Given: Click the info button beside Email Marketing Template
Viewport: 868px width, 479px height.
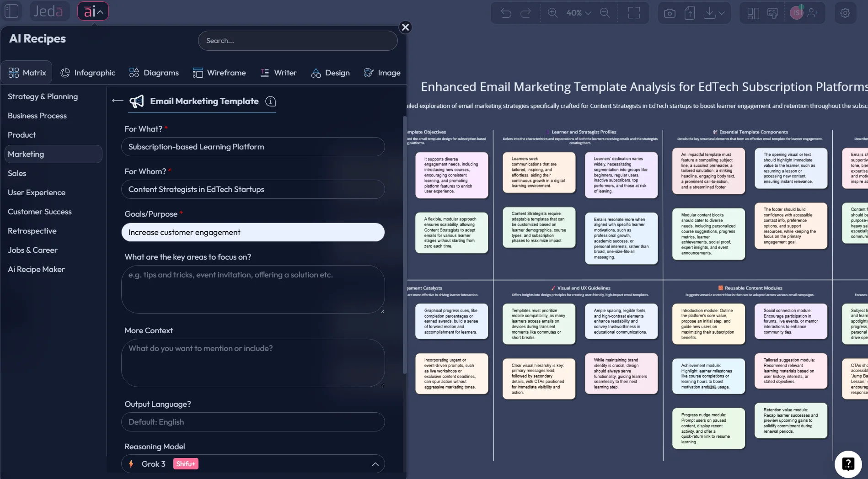Looking at the screenshot, I should pos(271,102).
